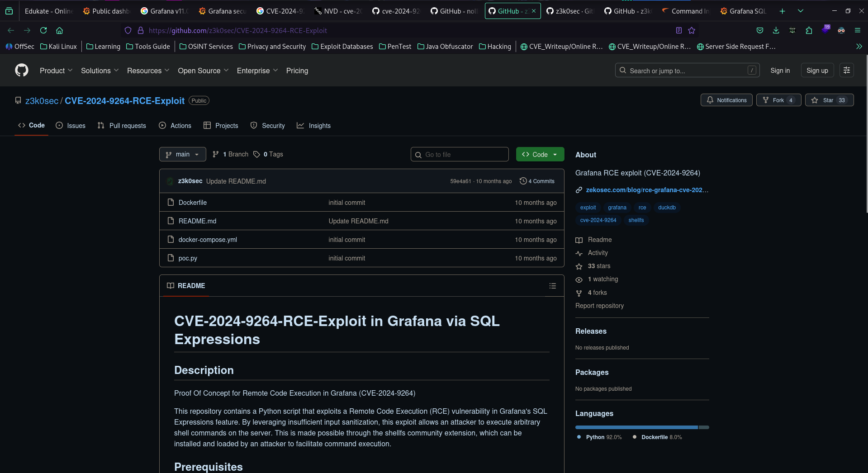Switch to the Issues tab

(x=71, y=126)
